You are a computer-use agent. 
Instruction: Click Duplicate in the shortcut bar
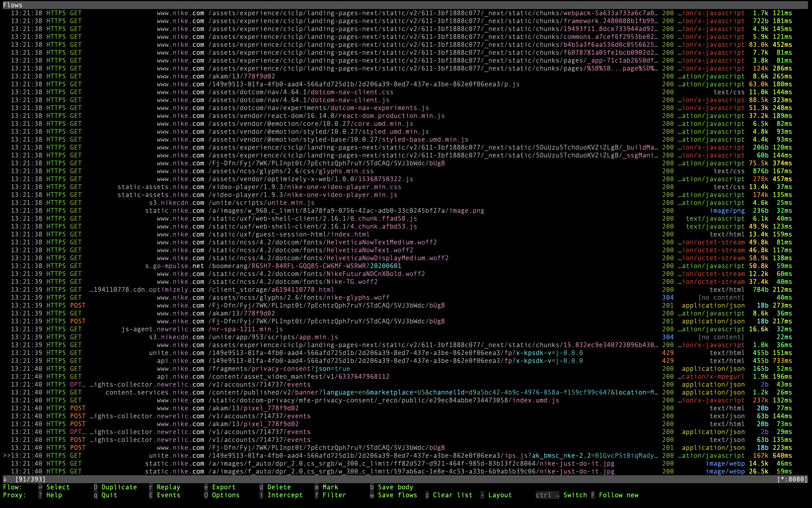coord(119,487)
